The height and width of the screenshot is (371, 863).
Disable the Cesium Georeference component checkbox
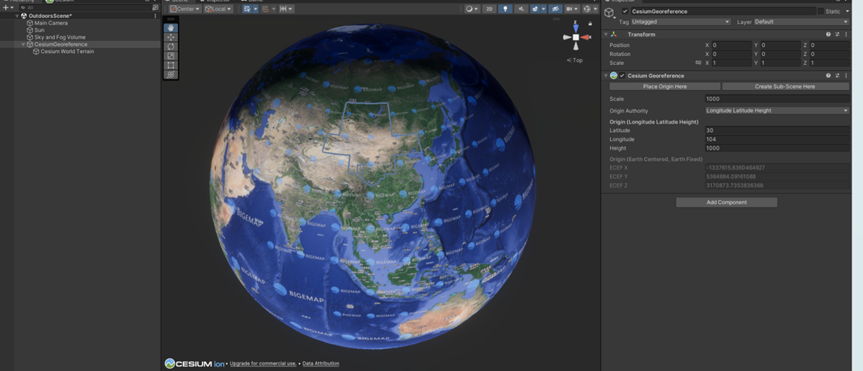[622, 75]
